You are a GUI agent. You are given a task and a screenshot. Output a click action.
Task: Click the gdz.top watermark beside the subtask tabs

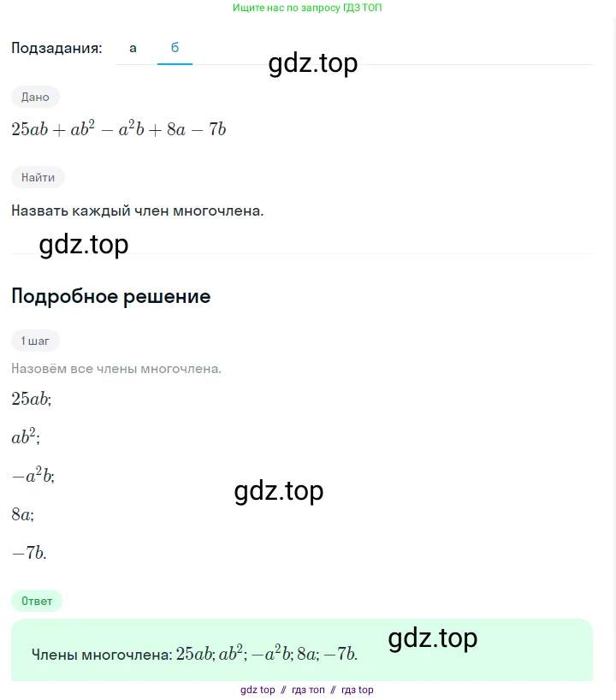(x=312, y=63)
